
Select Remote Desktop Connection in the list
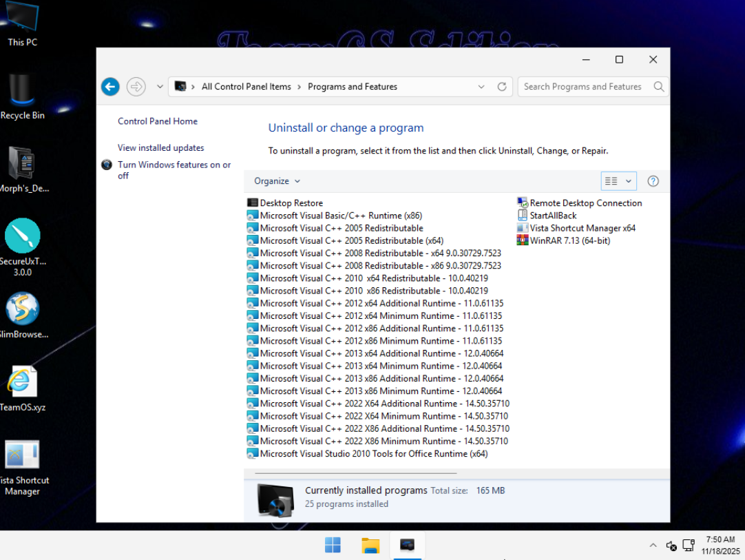click(585, 203)
